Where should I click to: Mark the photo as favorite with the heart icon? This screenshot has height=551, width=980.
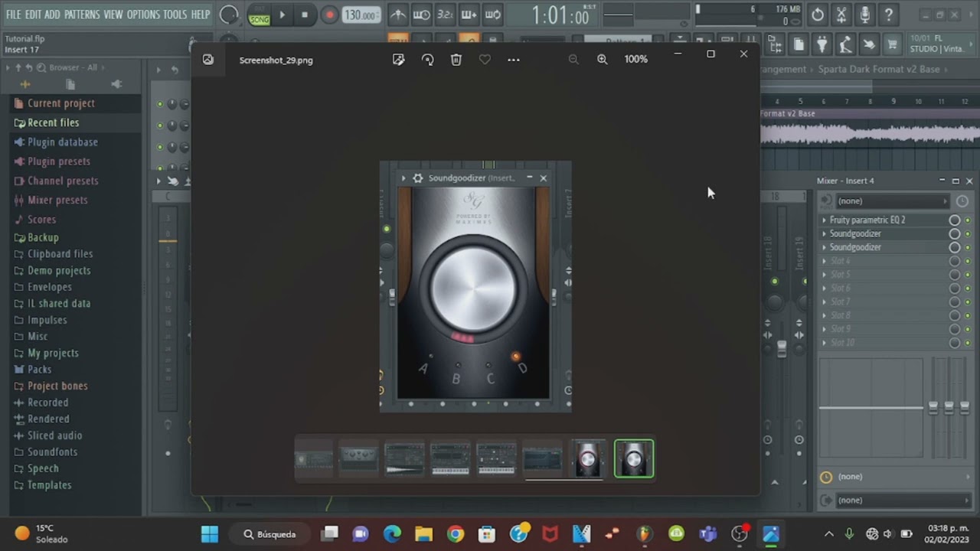click(485, 60)
